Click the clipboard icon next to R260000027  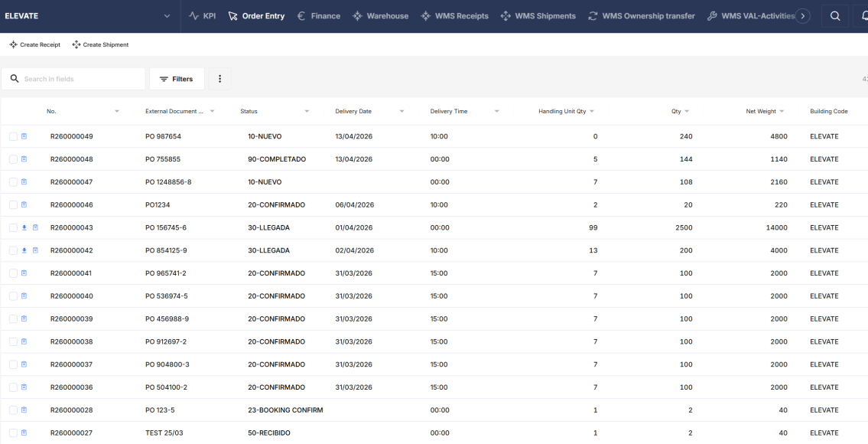point(25,433)
